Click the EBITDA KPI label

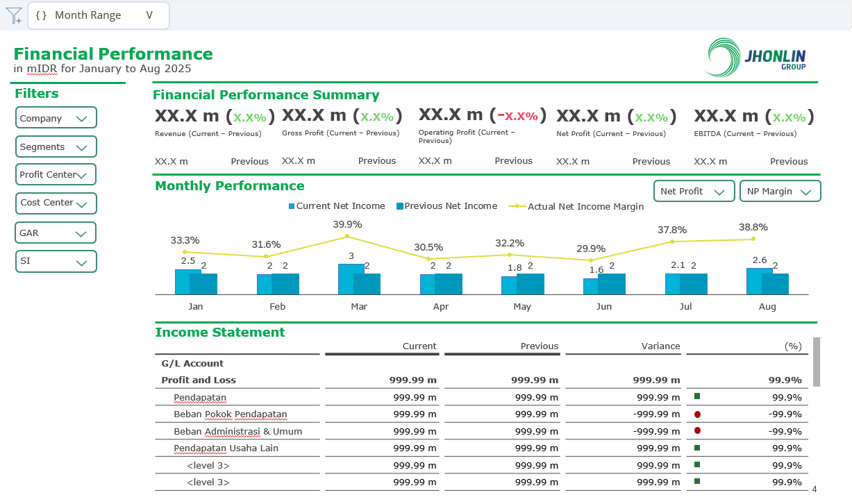pos(745,133)
